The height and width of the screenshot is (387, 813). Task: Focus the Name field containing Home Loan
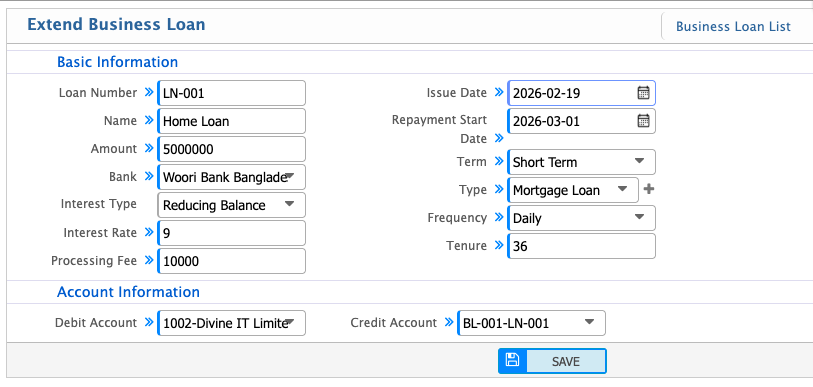coord(231,121)
